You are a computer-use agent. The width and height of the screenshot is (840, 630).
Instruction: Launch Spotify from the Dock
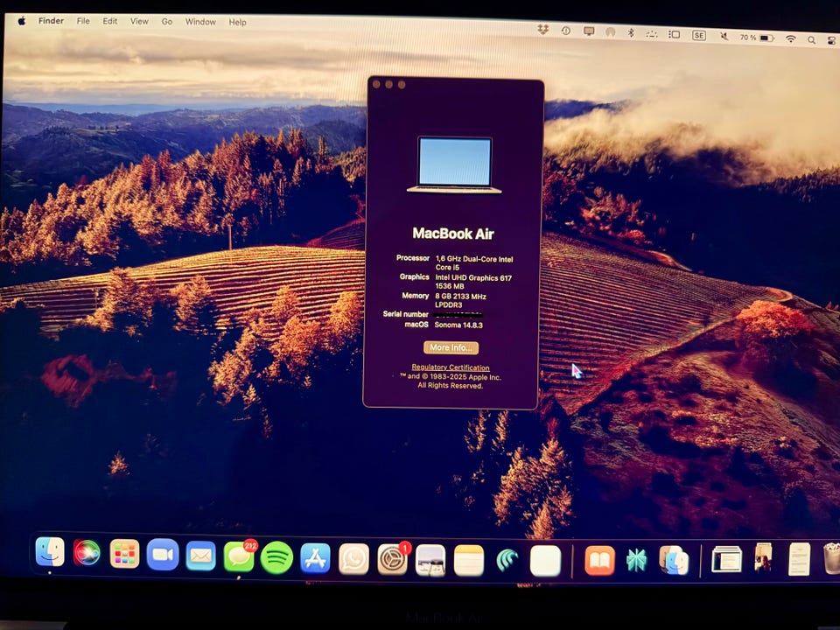pyautogui.click(x=276, y=557)
